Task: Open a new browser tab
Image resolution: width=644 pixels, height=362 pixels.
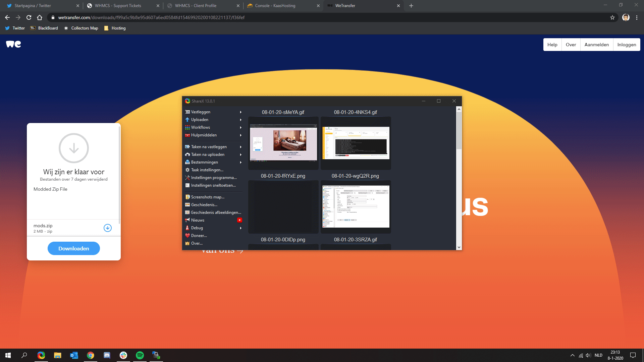Action: click(411, 6)
